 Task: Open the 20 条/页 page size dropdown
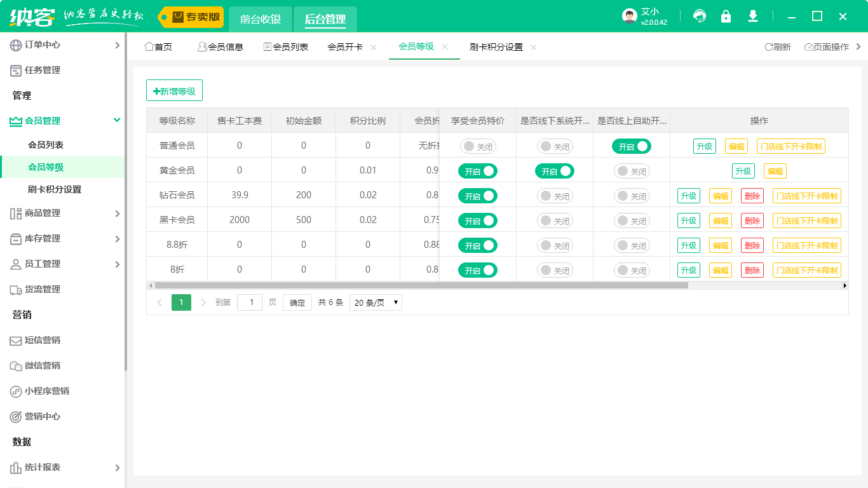tap(376, 302)
